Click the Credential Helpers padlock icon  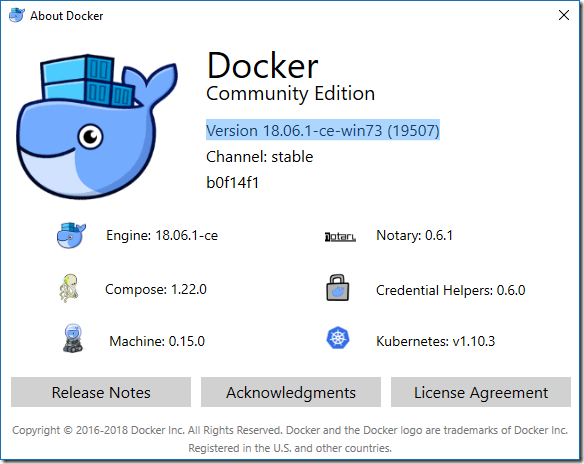[x=338, y=288]
